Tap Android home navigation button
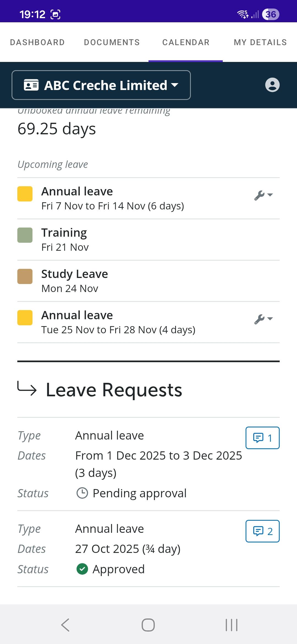 pos(148,625)
